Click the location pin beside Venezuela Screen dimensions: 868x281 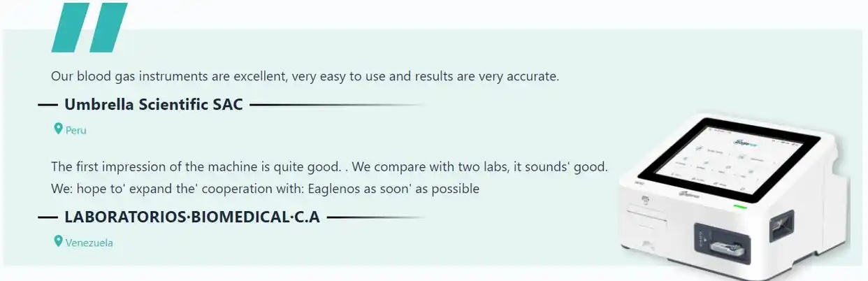[x=59, y=242]
